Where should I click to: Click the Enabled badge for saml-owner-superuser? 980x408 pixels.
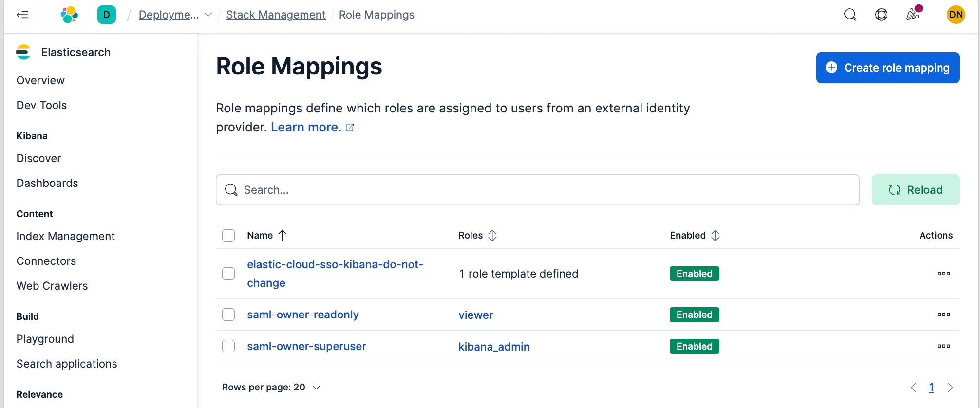[694, 346]
